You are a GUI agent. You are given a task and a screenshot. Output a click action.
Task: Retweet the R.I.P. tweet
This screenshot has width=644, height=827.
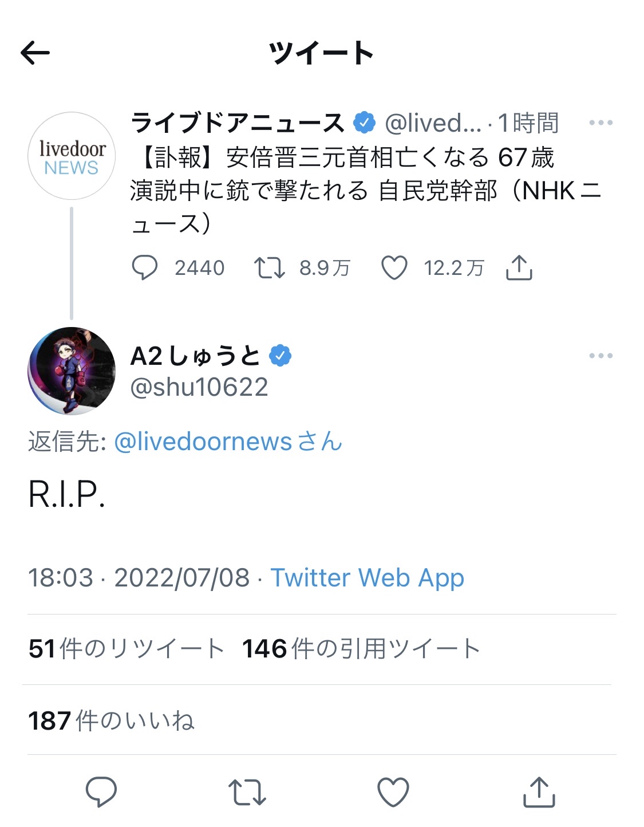pos(247,791)
